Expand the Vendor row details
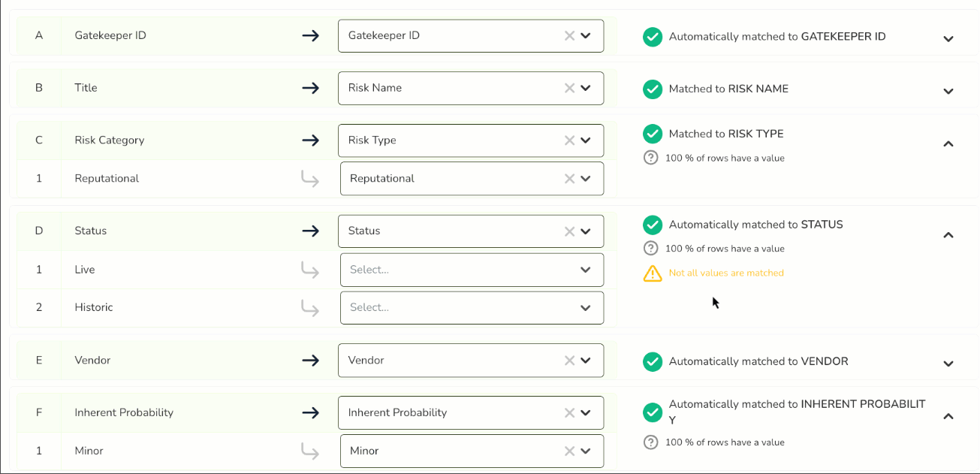Screen dimensions: 980x474 tap(948, 362)
